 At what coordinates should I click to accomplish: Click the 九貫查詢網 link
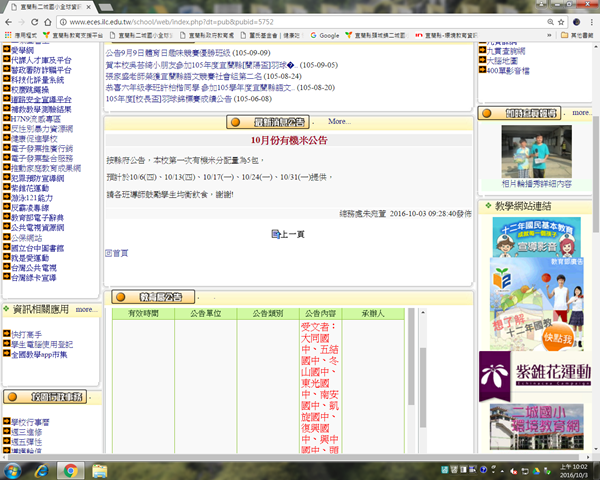click(505, 51)
